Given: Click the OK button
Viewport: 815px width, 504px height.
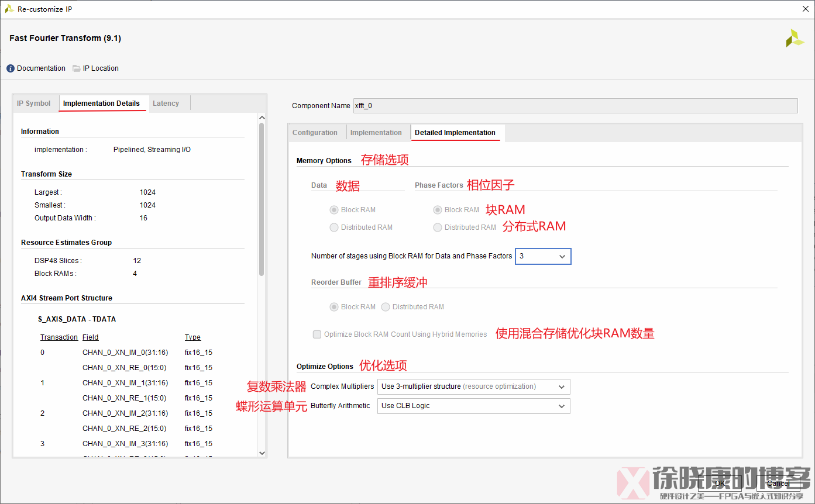Looking at the screenshot, I should point(719,484).
